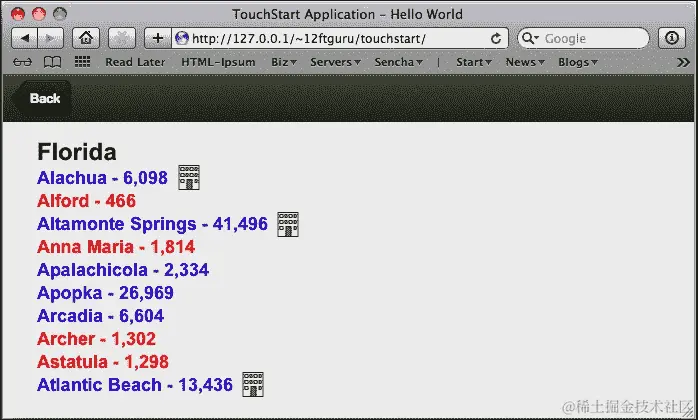Click the bug extension toolbar icon
Image resolution: width=698 pixels, height=420 pixels.
[122, 38]
